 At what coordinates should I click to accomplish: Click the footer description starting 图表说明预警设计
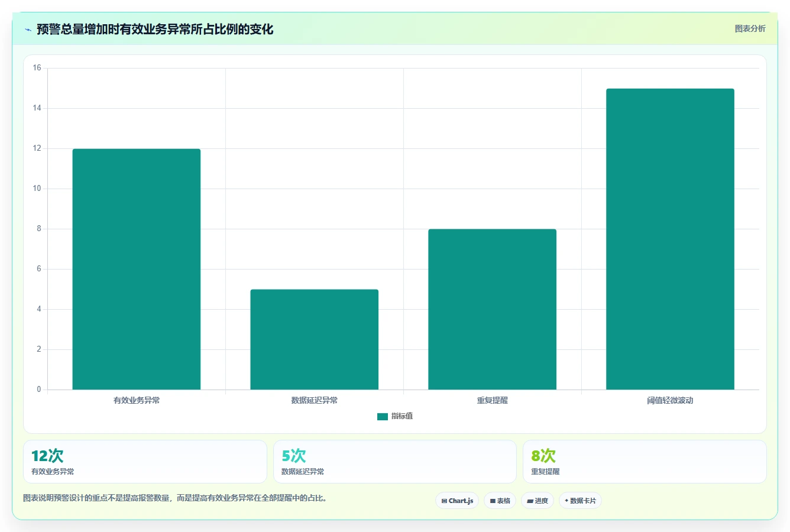click(175, 498)
